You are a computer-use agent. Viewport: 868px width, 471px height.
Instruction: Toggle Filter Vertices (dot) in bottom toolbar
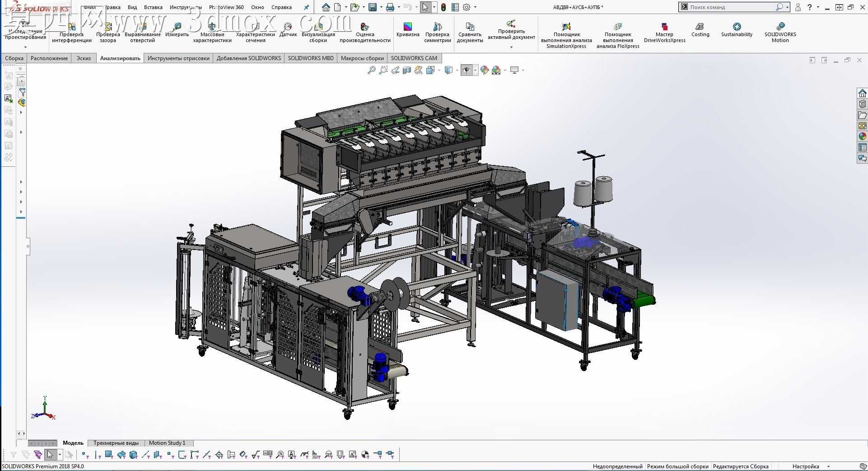(85, 455)
